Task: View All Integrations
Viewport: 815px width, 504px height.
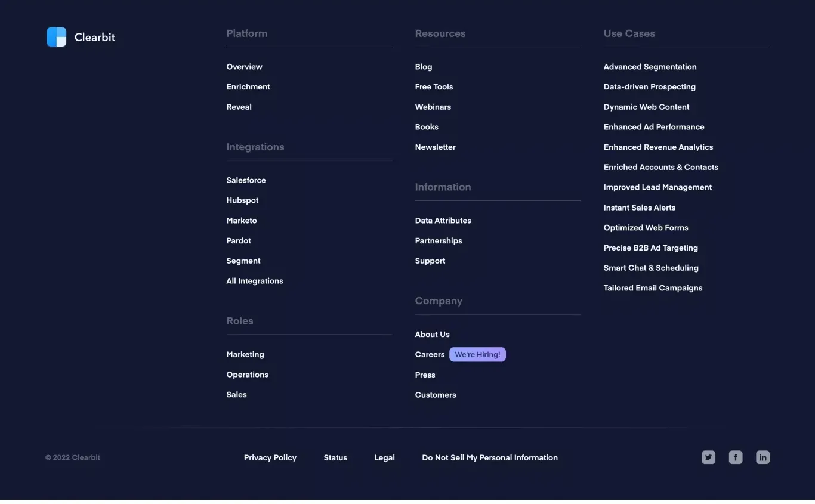Action: tap(255, 281)
